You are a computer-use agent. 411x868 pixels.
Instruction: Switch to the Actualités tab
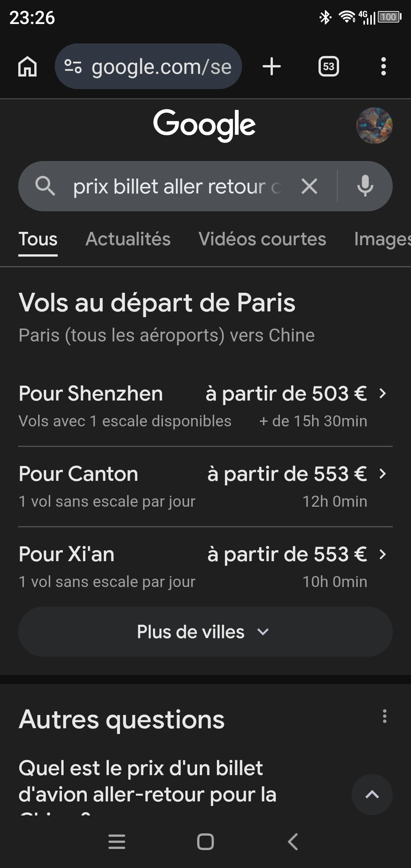coord(128,239)
